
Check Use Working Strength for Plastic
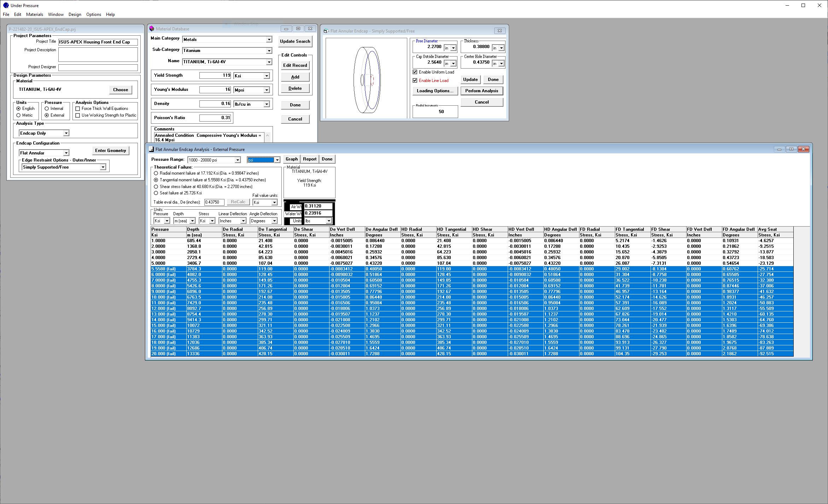pos(78,115)
